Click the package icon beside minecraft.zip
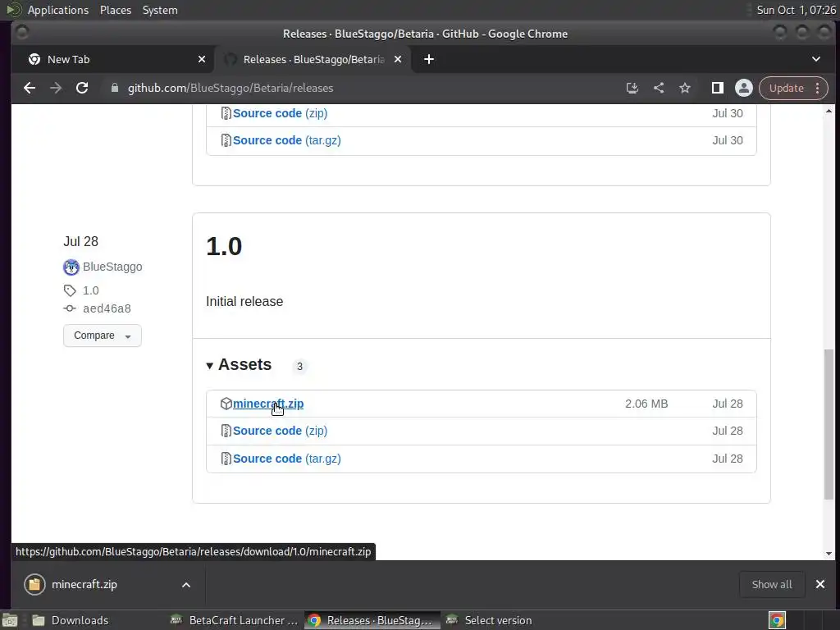 point(226,404)
